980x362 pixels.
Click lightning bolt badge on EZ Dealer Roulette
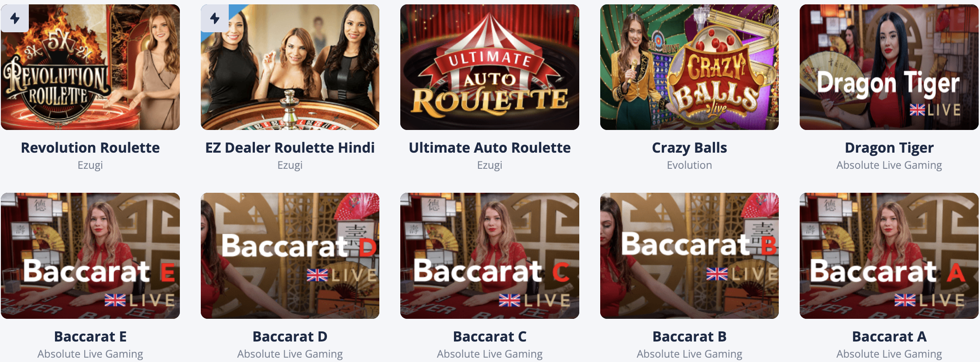214,18
